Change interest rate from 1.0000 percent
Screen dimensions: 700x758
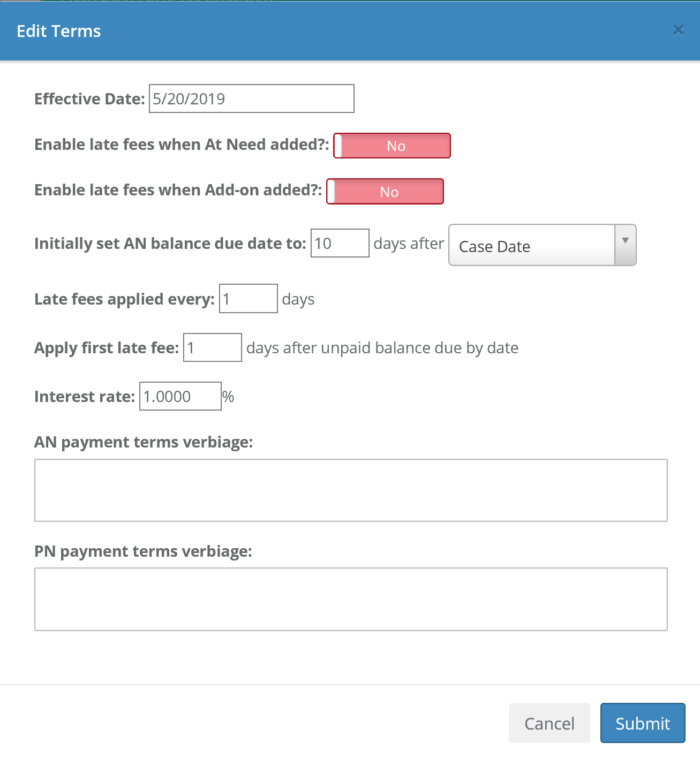(x=180, y=396)
